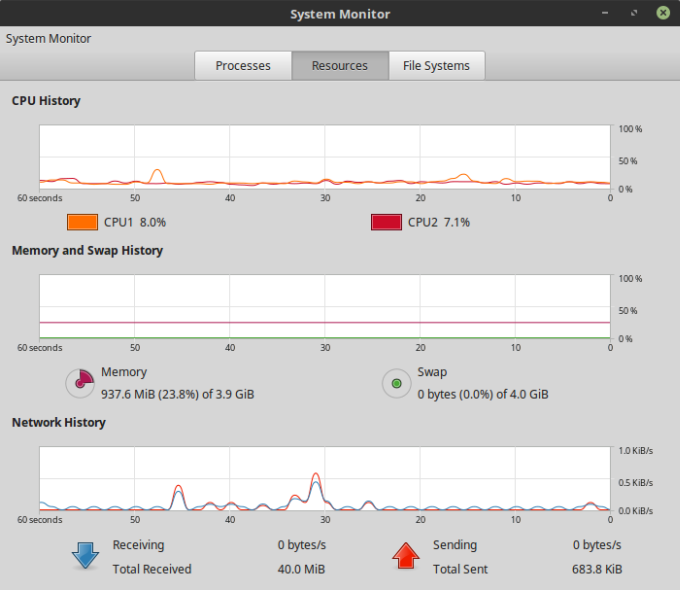Open the File Systems tab
The image size is (680, 590).
coord(436,66)
